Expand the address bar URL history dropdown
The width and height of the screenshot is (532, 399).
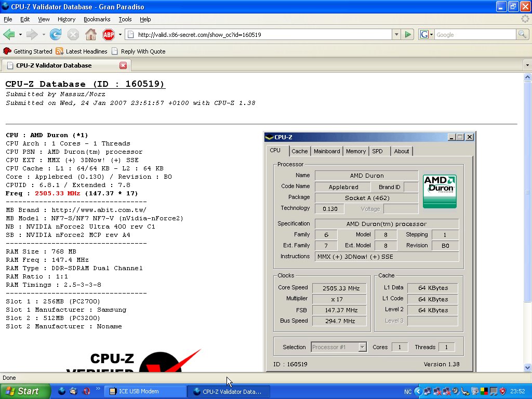[396, 34]
